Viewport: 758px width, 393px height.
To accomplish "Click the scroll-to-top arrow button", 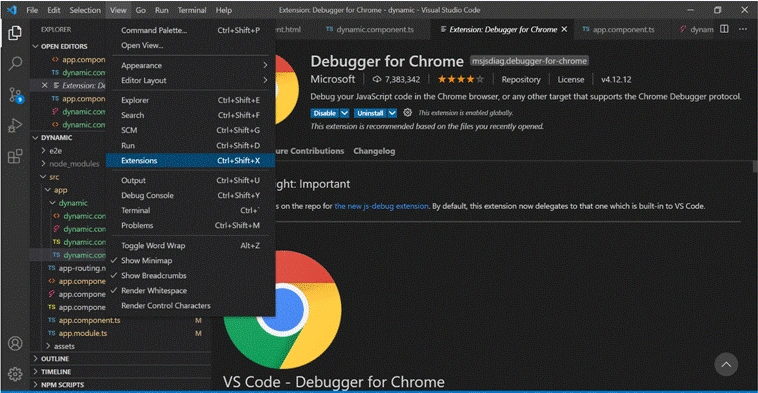I will pos(726,364).
